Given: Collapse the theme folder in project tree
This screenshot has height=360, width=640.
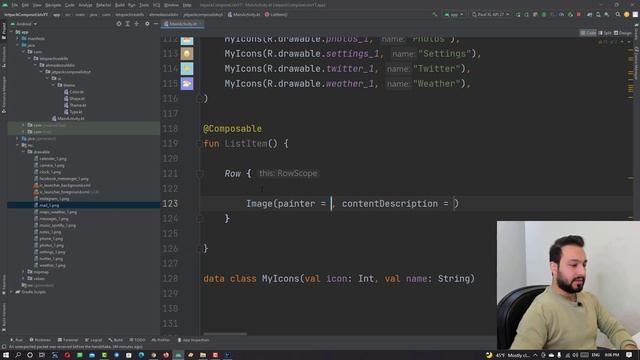Looking at the screenshot, I should coord(53,85).
